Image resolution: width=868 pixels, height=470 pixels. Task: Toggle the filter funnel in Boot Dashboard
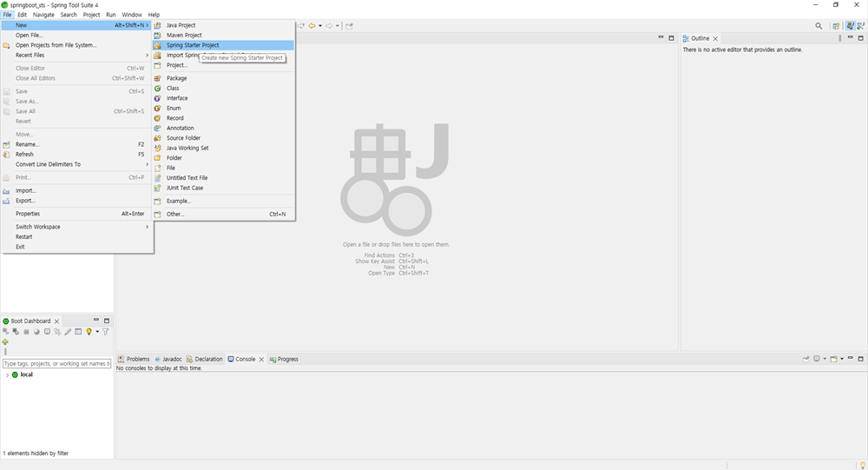tap(106, 332)
